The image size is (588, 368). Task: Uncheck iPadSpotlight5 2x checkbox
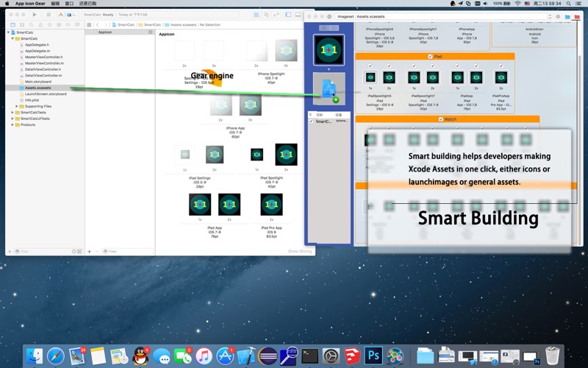[390, 66]
